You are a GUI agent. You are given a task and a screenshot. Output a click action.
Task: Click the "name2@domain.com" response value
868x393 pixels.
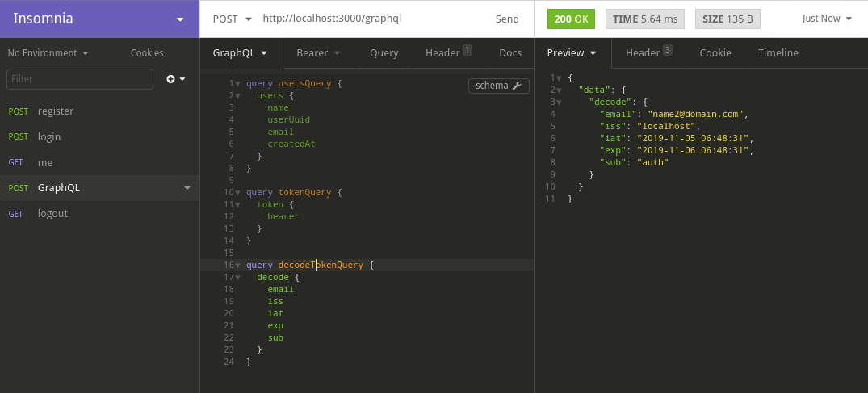696,114
